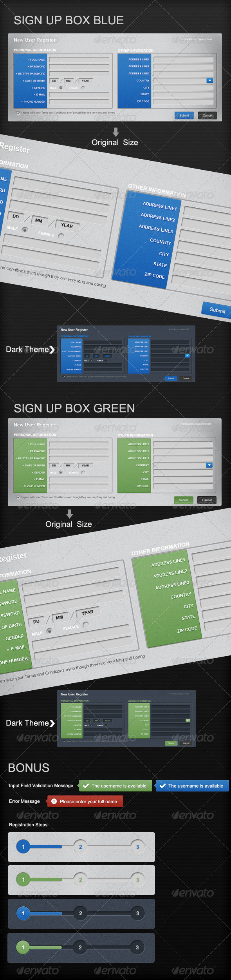
Task: Select the Male radio in the green sign up box
Action: [61, 472]
